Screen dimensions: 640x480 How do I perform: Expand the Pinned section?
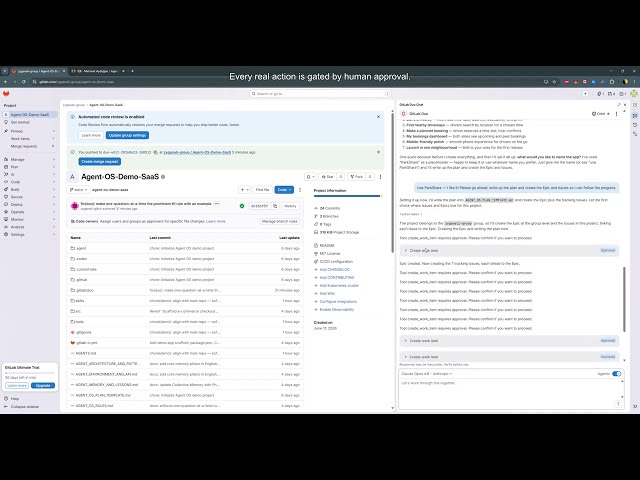29,131
